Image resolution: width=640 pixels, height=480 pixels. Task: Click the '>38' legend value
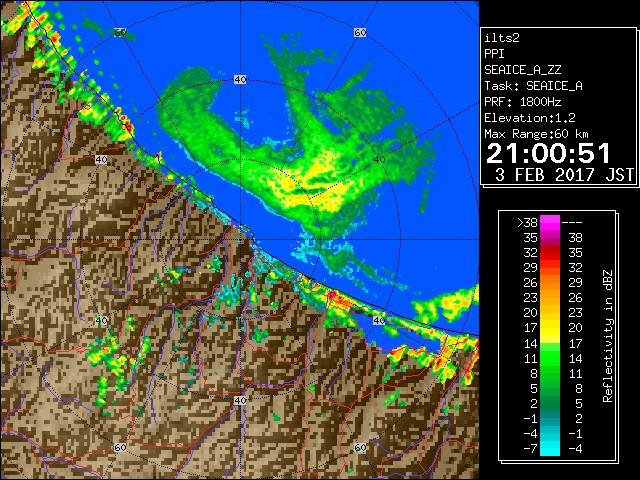click(x=527, y=223)
